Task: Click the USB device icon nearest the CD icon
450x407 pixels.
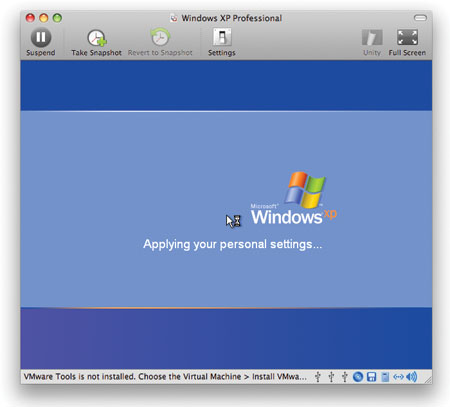Action: 345,377
